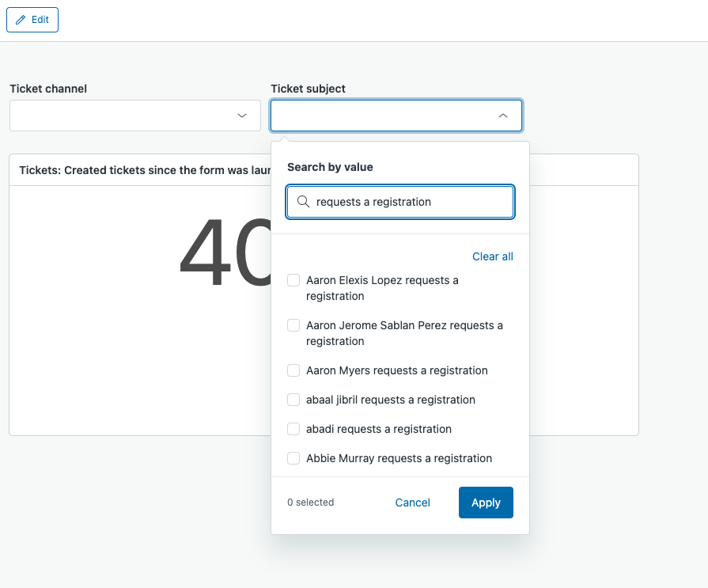
Task: Select Aaron Myers requests a registration checkbox
Action: 293,370
